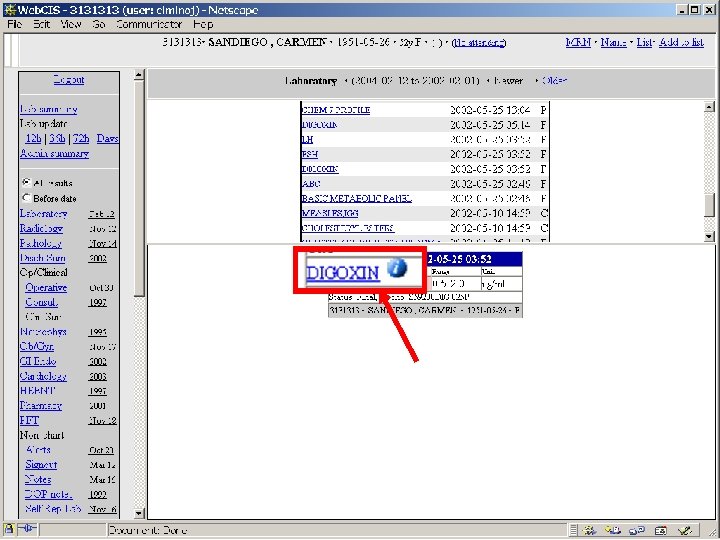This screenshot has width=720, height=540.
Task: Show lab updates for last 12h
Action: 34,139
